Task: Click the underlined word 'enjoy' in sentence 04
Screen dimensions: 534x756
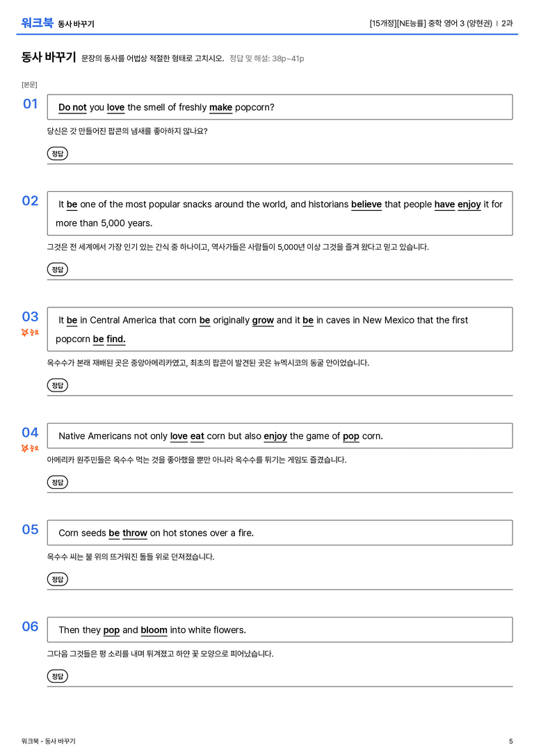Action: [x=275, y=436]
